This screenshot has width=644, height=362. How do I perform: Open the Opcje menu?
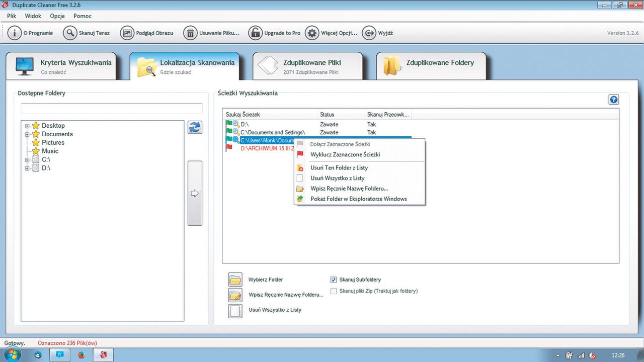click(57, 16)
